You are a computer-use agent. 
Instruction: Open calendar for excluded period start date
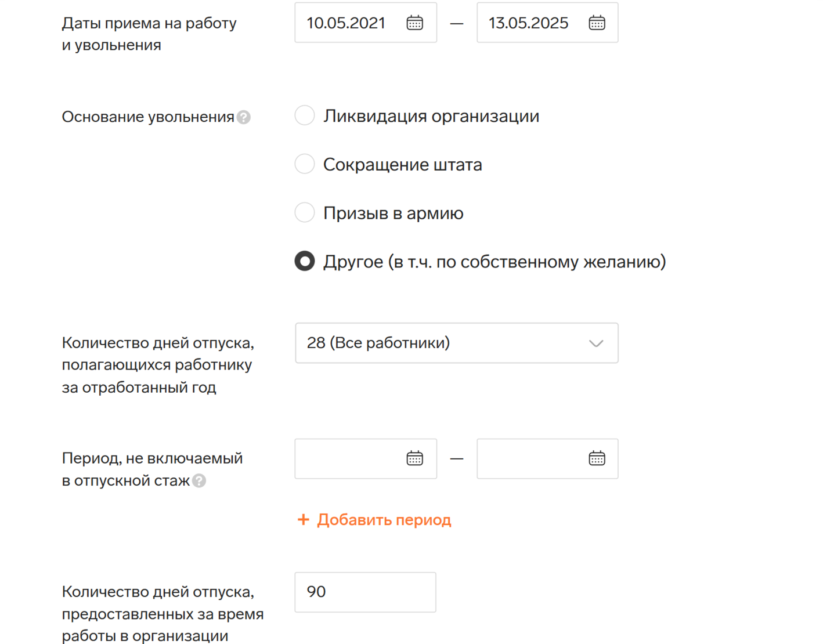pyautogui.click(x=414, y=458)
